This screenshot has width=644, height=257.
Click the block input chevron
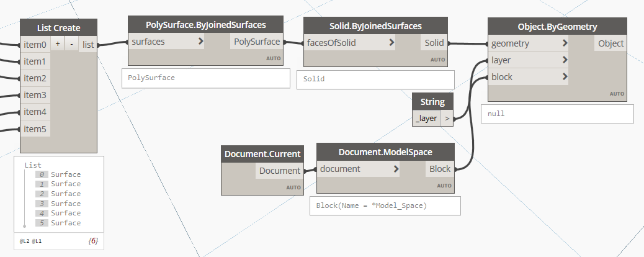point(565,77)
